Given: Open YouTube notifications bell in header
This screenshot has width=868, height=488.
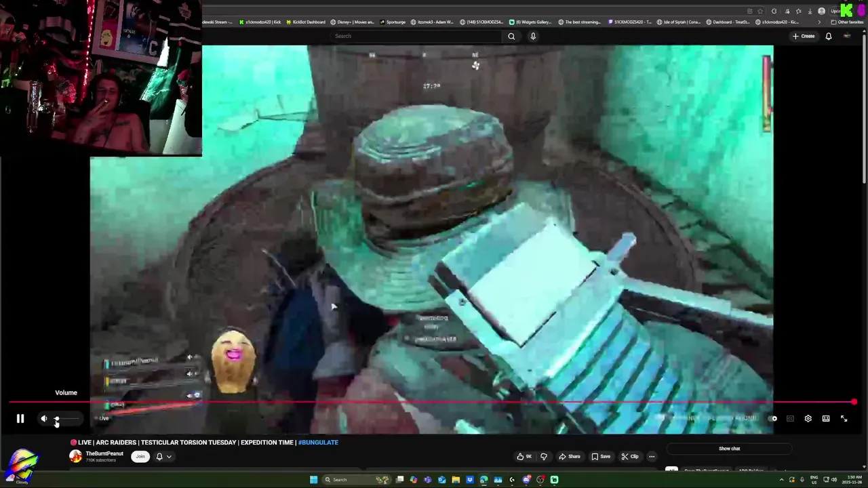Looking at the screenshot, I should [829, 36].
